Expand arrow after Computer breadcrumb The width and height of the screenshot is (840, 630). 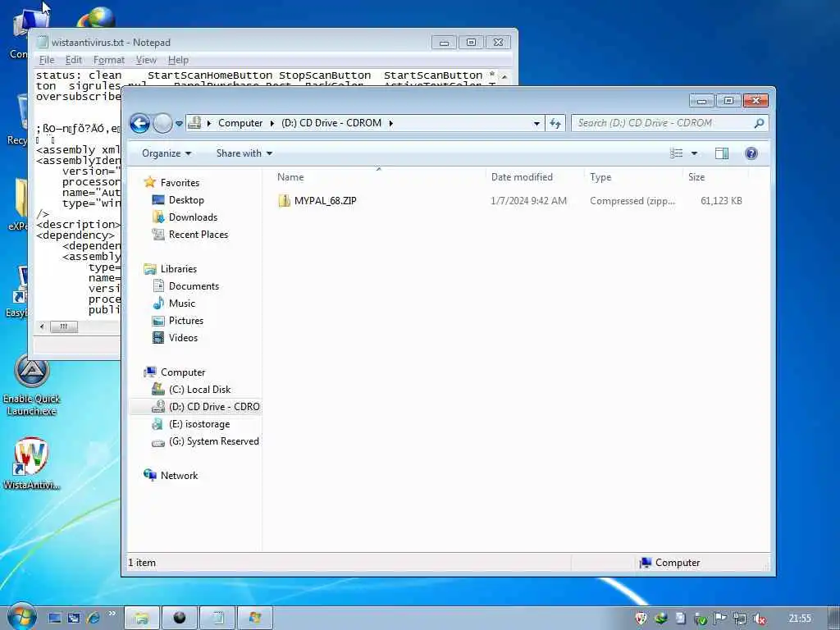[272, 123]
